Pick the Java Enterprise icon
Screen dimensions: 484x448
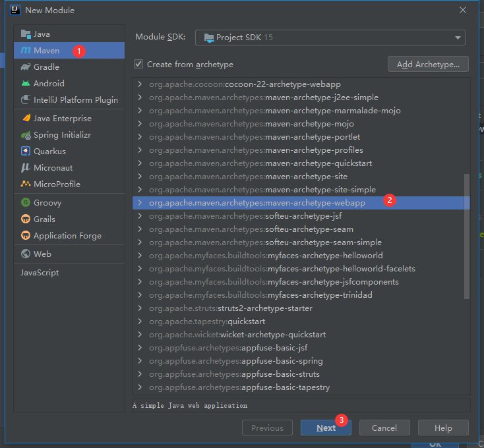pyautogui.click(x=26, y=118)
